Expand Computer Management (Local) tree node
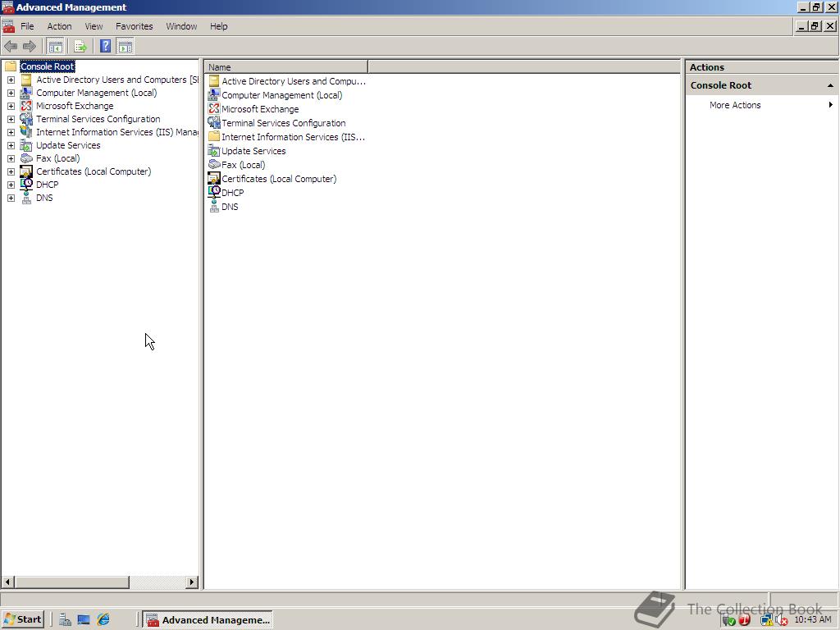840x630 pixels. tap(11, 93)
